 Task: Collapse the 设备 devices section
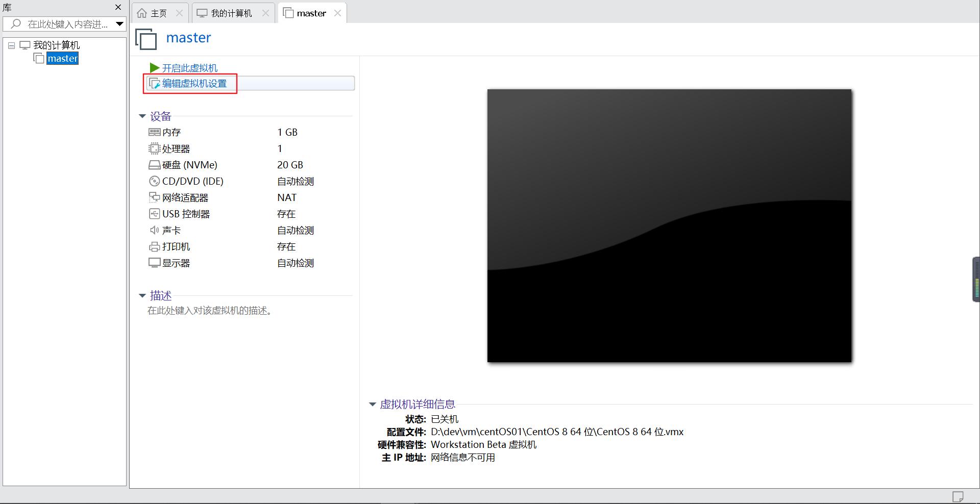coord(143,116)
